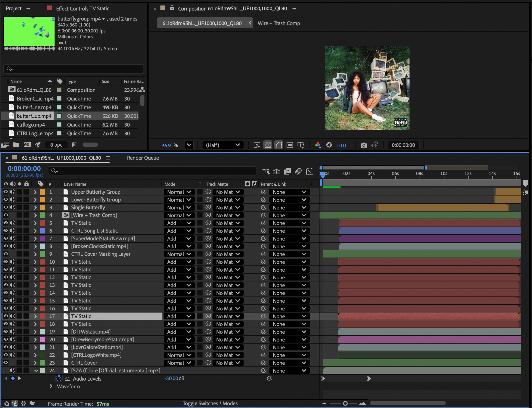Viewport: 532px width, 408px height.
Task: Toggle the transparency grid in viewer
Action: coord(268,145)
